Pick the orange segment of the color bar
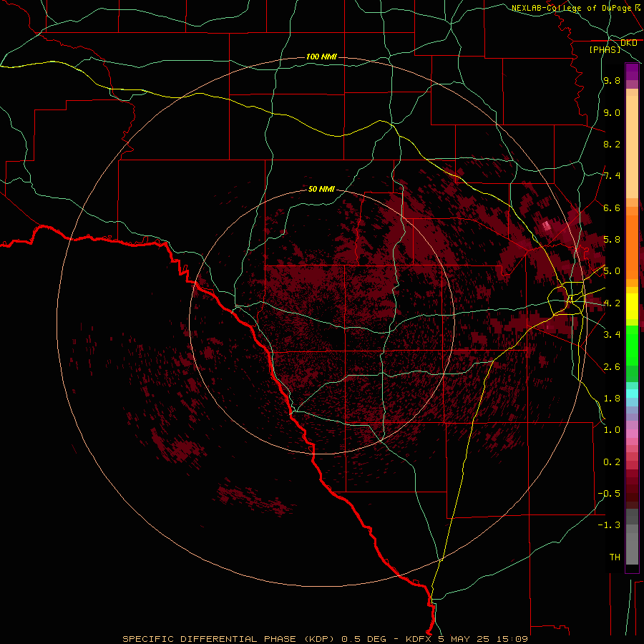Viewport: 644px width, 644px height. click(632, 248)
